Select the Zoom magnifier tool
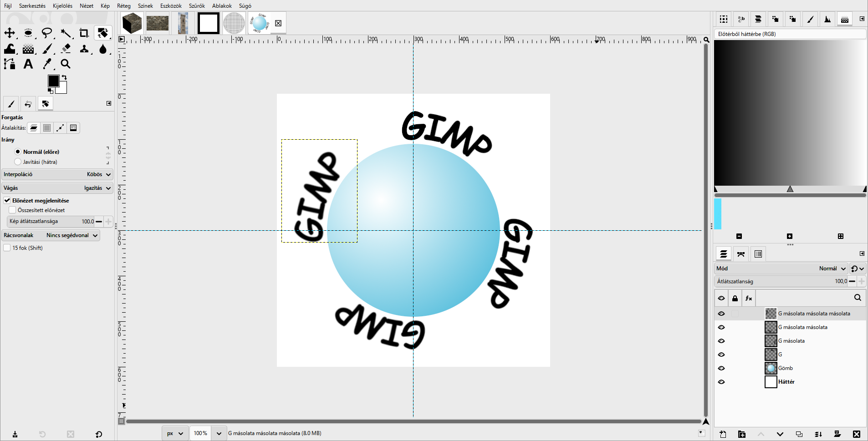The width and height of the screenshot is (868, 441). coord(66,64)
